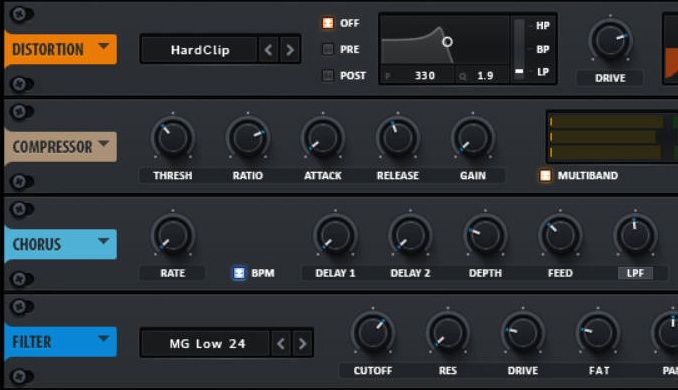Click the compressor RELEASE knob

398,138
